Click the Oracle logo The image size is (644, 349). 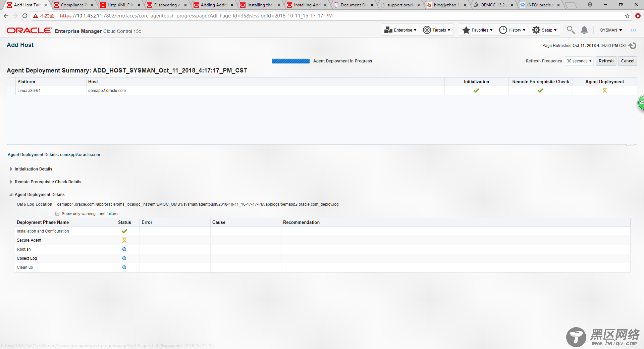(x=29, y=31)
